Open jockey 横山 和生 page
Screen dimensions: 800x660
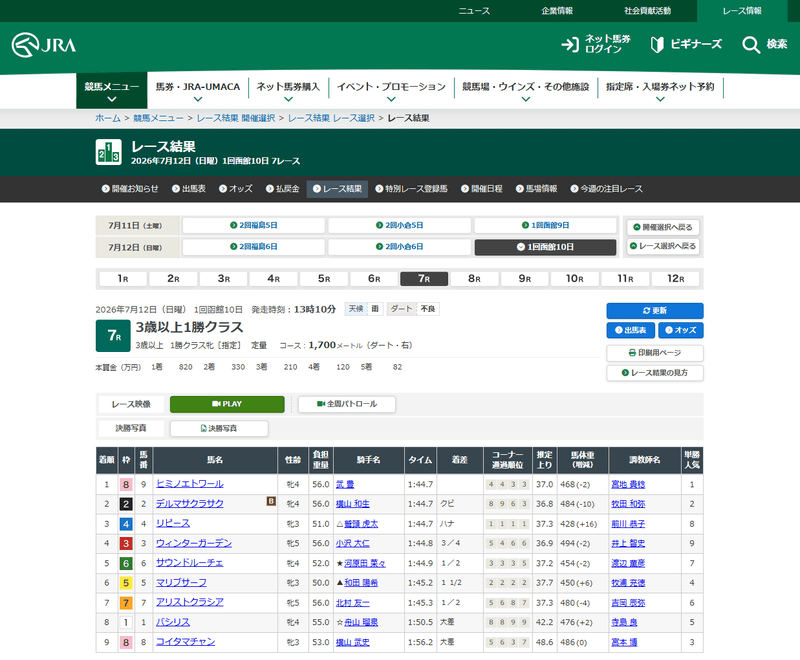tap(353, 504)
